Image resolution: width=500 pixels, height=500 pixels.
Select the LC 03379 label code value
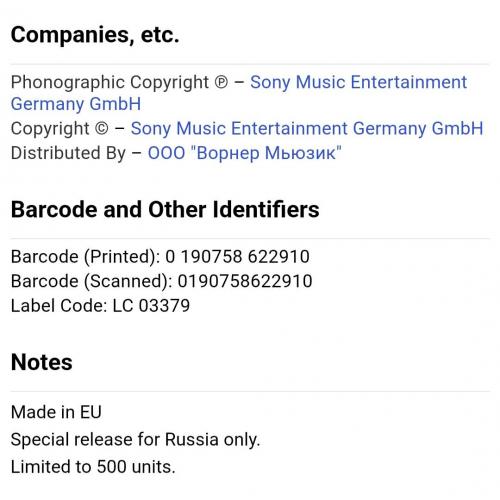pyautogui.click(x=151, y=306)
